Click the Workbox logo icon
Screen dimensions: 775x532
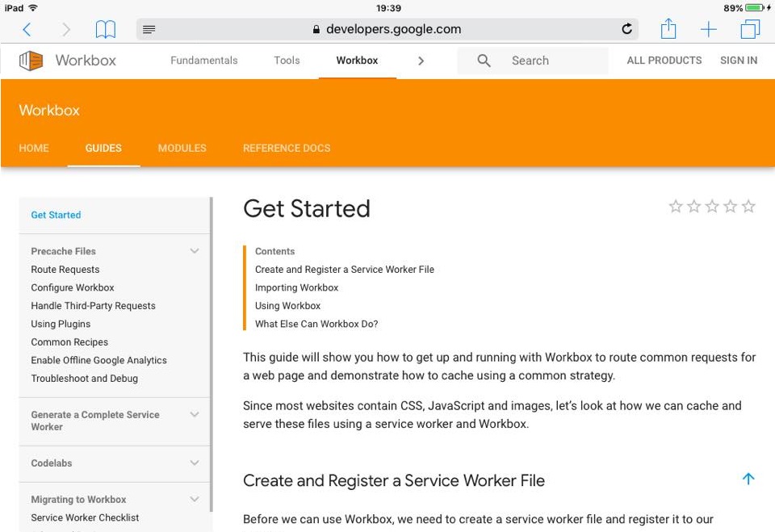(x=29, y=60)
